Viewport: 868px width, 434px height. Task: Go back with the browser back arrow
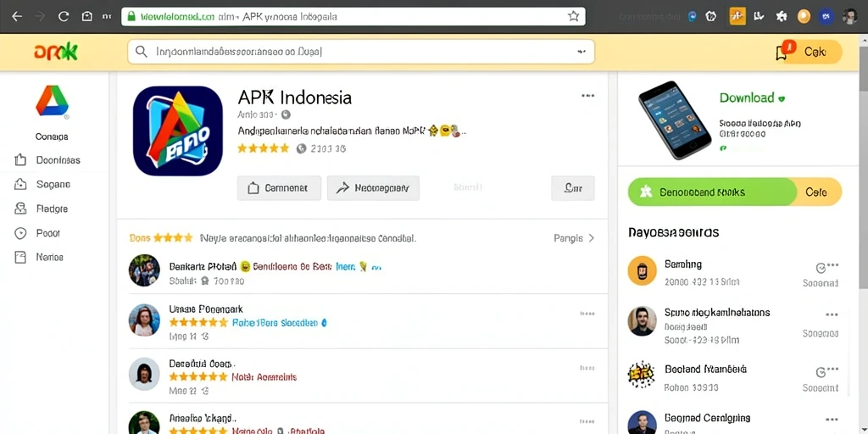[x=17, y=17]
